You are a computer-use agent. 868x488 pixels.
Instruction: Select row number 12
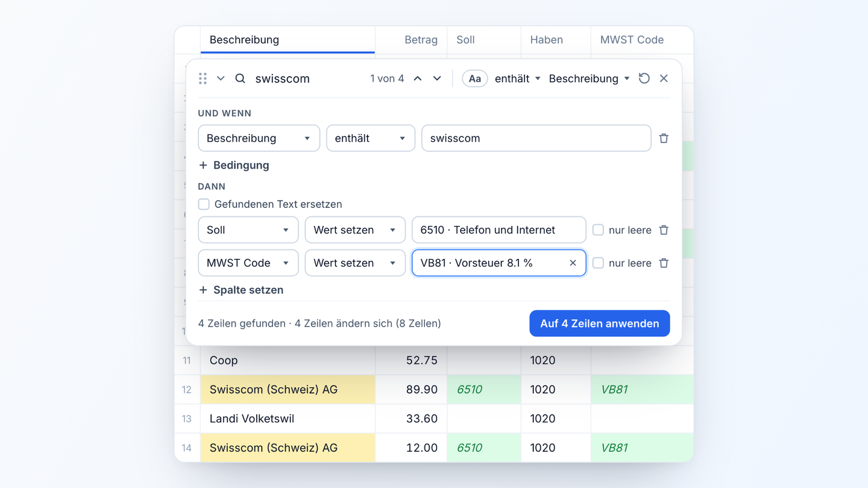pyautogui.click(x=187, y=389)
